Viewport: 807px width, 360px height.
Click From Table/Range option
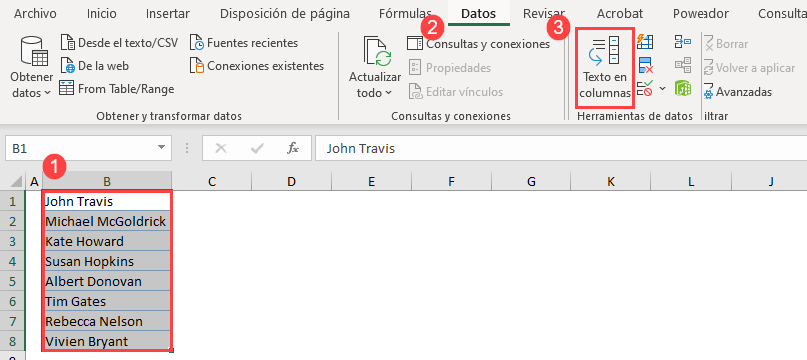(117, 89)
